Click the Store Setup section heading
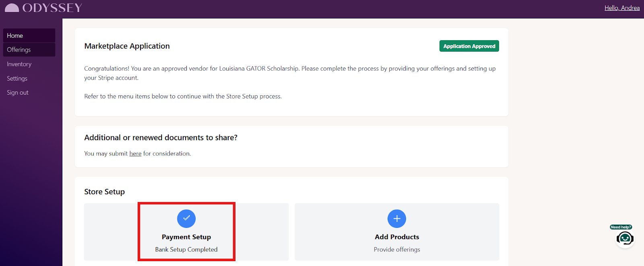Viewport: 644px width, 266px height. tap(104, 192)
